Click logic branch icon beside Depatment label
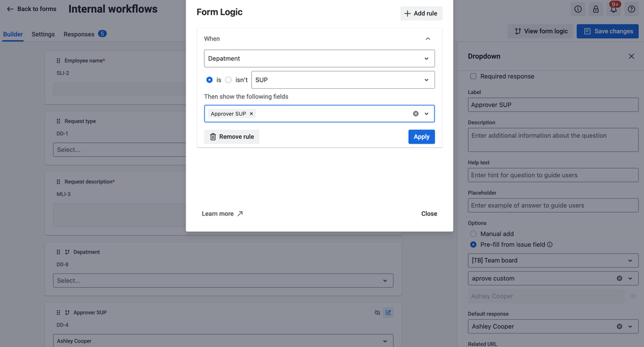The image size is (644, 347). (x=67, y=252)
